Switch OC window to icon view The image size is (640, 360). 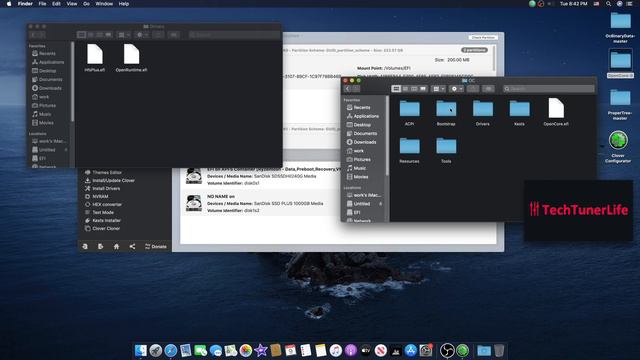[x=396, y=89]
